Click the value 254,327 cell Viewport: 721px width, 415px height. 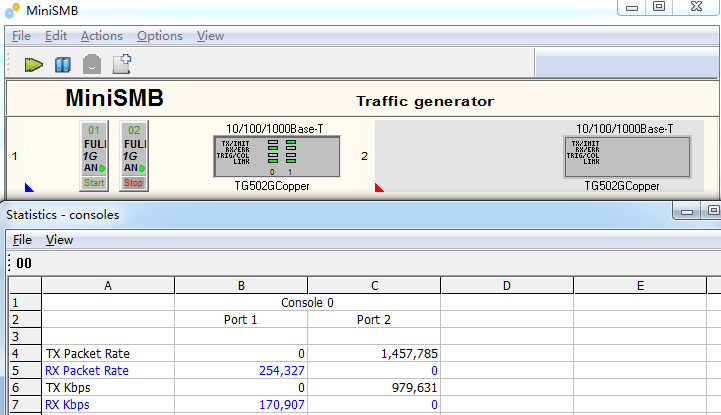(x=241, y=370)
